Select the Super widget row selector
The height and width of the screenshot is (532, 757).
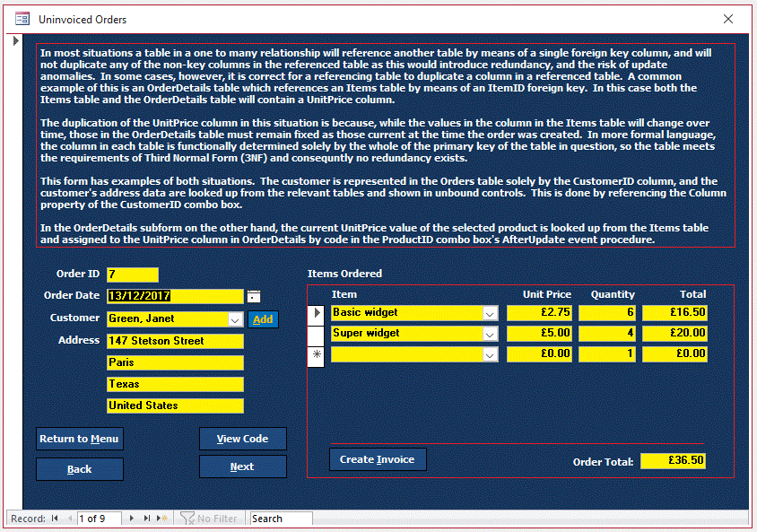tap(317, 335)
